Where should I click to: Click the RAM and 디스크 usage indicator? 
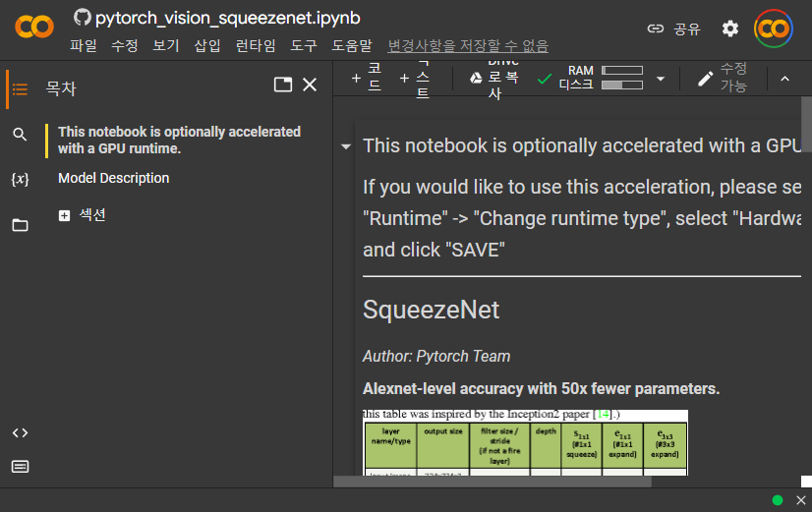pyautogui.click(x=601, y=78)
